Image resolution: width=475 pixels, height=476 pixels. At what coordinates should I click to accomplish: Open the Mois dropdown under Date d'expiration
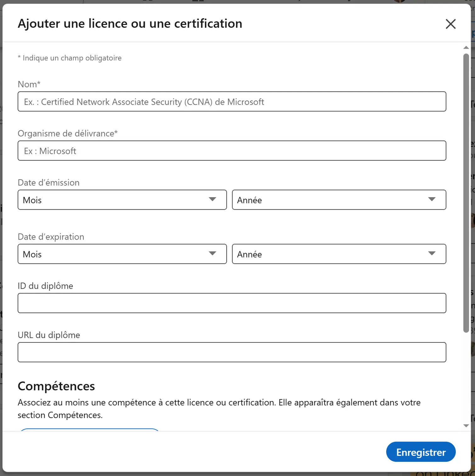(122, 254)
